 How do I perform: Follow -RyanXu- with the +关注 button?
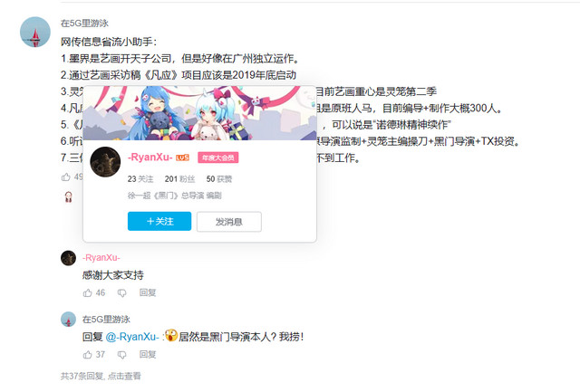coord(159,221)
